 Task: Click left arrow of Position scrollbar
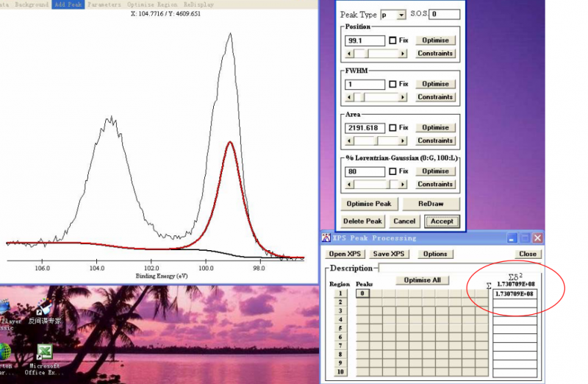(350, 54)
